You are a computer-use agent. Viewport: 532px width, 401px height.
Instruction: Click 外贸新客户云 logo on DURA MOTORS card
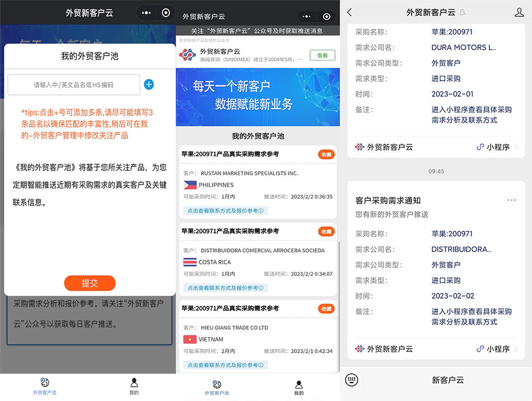[360, 147]
